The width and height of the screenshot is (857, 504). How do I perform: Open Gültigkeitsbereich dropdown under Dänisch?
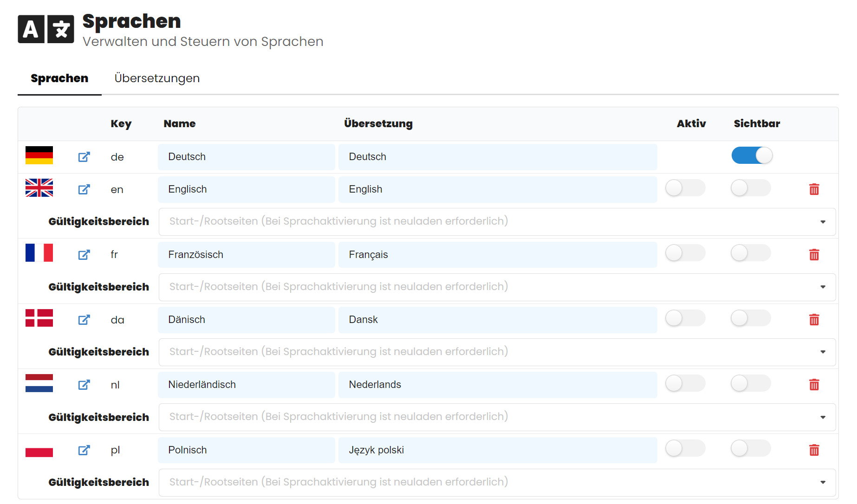(x=497, y=352)
